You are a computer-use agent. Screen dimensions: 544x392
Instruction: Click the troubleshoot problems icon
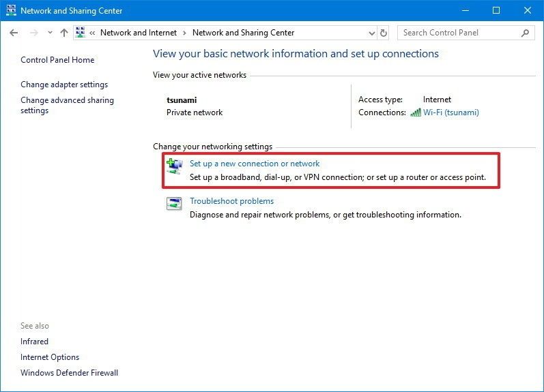tap(174, 203)
